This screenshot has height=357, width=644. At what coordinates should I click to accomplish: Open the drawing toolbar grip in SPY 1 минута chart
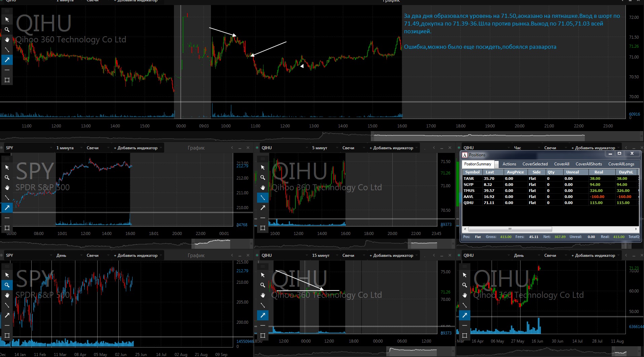[x=7, y=158]
